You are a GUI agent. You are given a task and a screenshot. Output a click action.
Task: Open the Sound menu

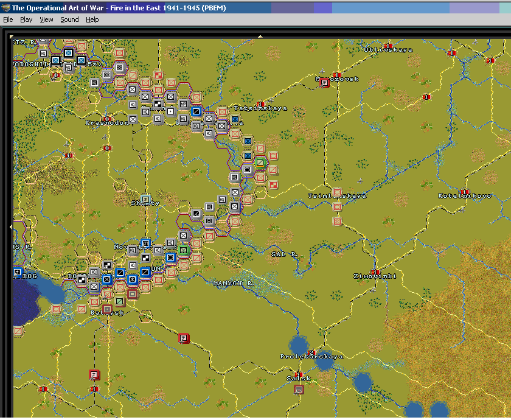pos(69,19)
